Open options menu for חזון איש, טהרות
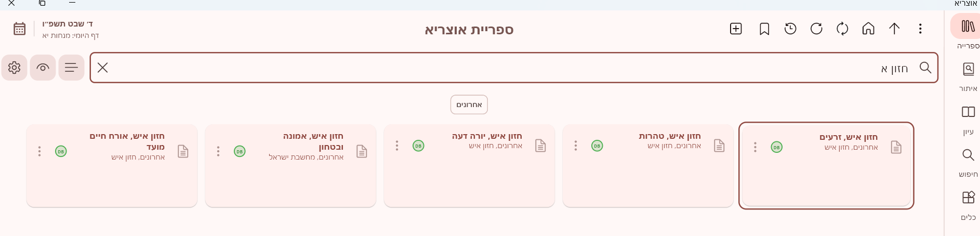Image resolution: width=980 pixels, height=236 pixels. point(576,146)
